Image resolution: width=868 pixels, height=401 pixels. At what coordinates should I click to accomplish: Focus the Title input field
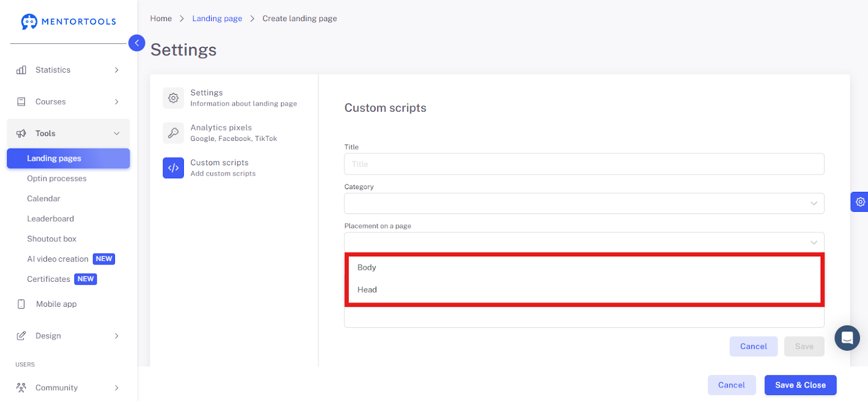click(x=584, y=164)
